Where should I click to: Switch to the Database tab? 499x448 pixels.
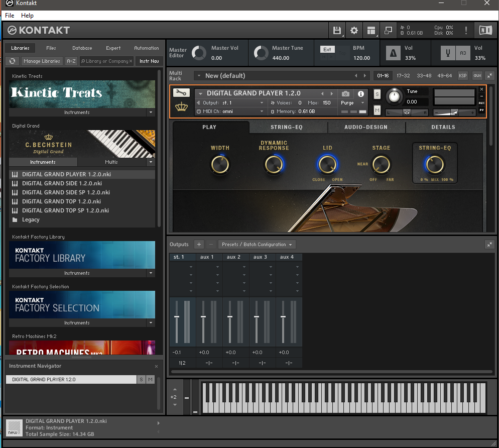[82, 48]
